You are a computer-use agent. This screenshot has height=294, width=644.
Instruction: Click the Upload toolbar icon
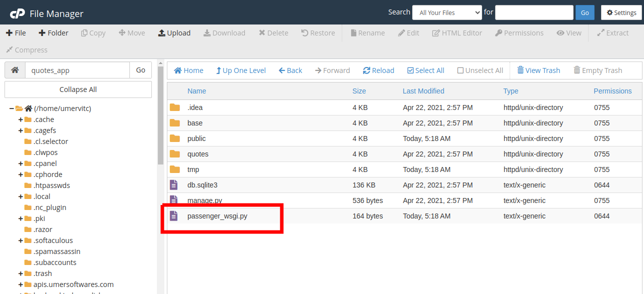[x=174, y=33]
